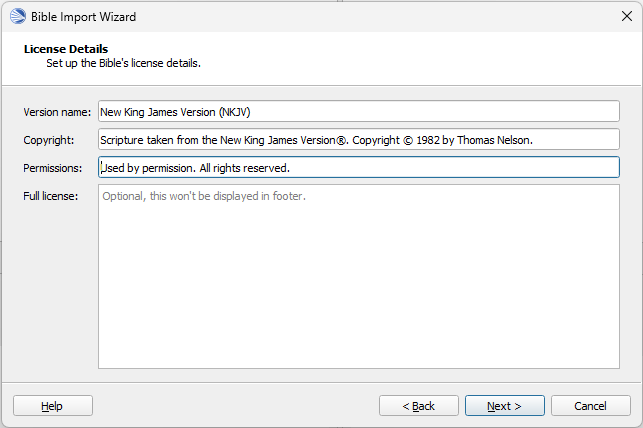Click the "Bible Import Wizard" window title
Screen dimensions: 643x428
pyautogui.click(x=84, y=17)
